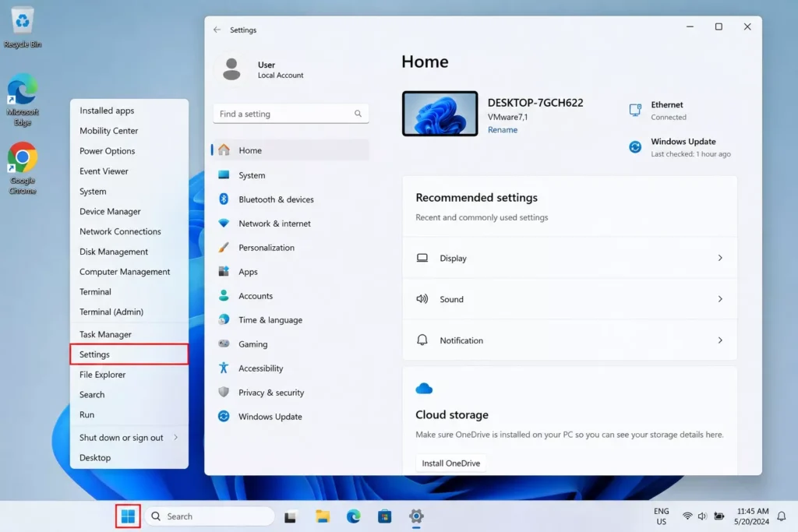This screenshot has height=532, width=798.
Task: Select Home in the Settings sidebar
Action: point(291,150)
